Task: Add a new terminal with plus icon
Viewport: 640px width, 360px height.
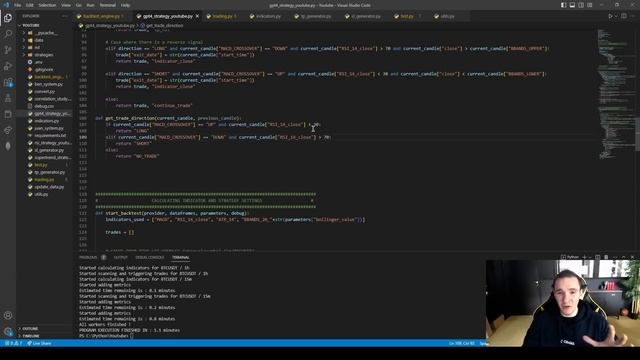Action: click(x=584, y=257)
